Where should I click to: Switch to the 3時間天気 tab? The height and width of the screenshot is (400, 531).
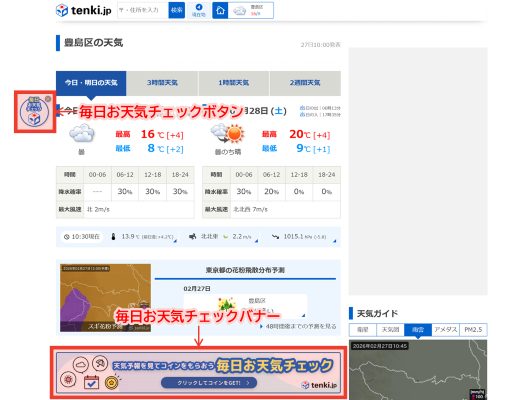(162, 83)
